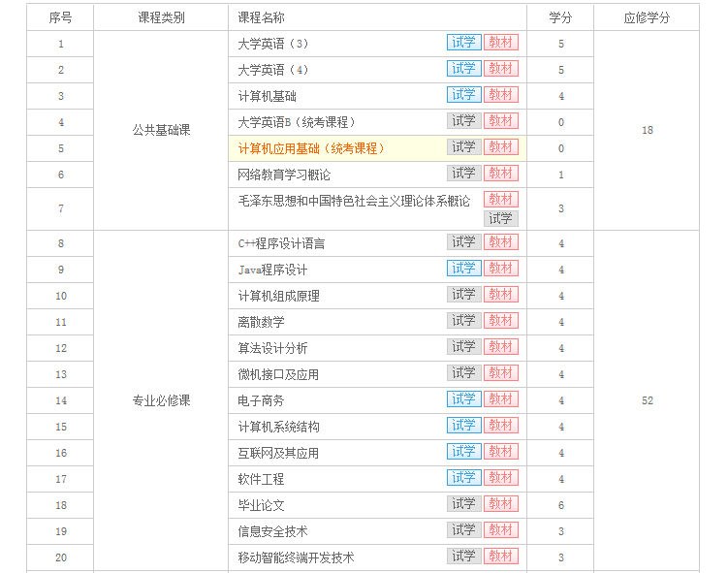Click 教材 for 信息安全技术
The width and height of the screenshot is (728, 573).
(501, 530)
